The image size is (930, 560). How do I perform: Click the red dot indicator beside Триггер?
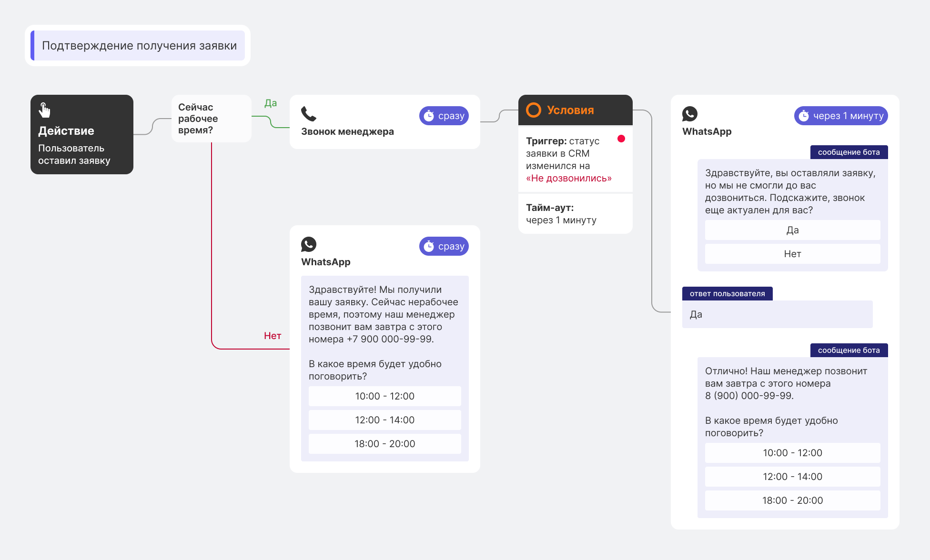(621, 139)
